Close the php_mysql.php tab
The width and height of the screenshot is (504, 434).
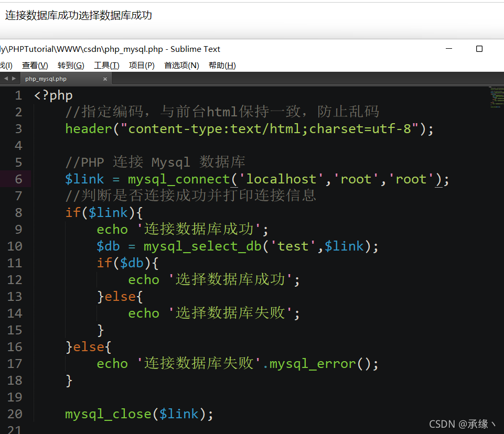pos(105,79)
